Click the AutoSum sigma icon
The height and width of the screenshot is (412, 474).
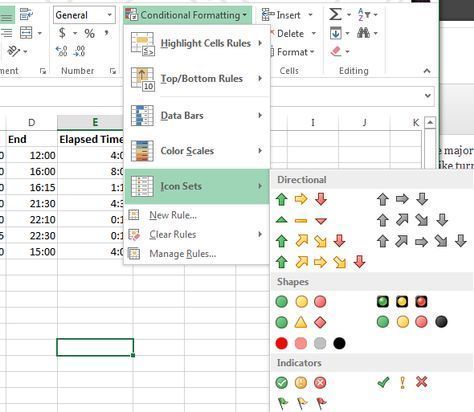[x=335, y=15]
